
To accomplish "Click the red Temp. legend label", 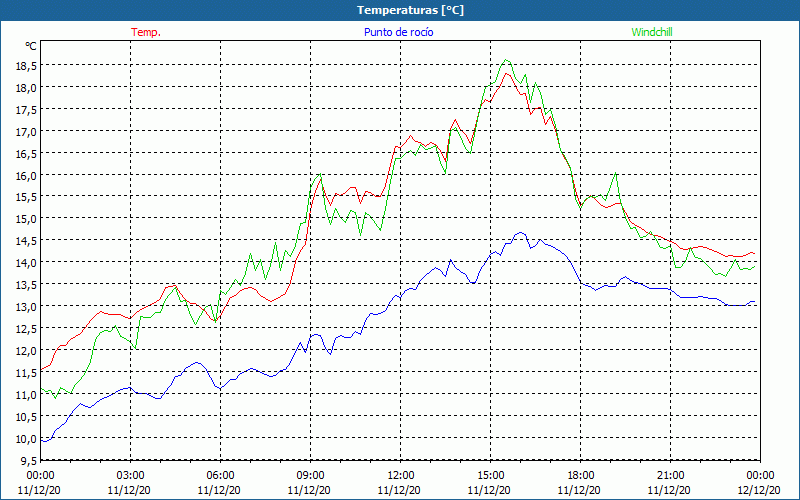I will point(146,32).
